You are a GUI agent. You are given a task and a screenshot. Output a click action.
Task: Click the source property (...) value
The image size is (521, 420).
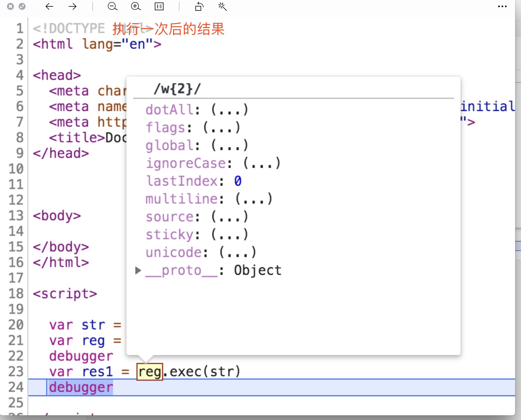(229, 217)
